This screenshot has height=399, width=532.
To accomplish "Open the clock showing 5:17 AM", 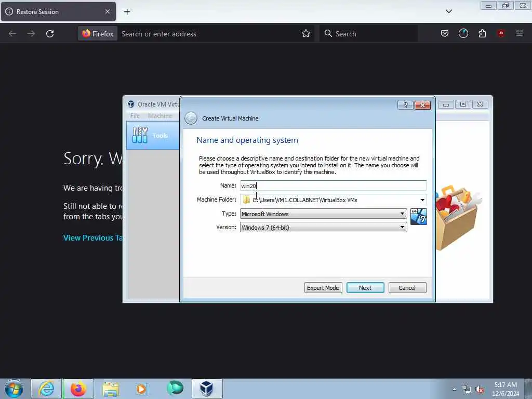I will pos(506,389).
